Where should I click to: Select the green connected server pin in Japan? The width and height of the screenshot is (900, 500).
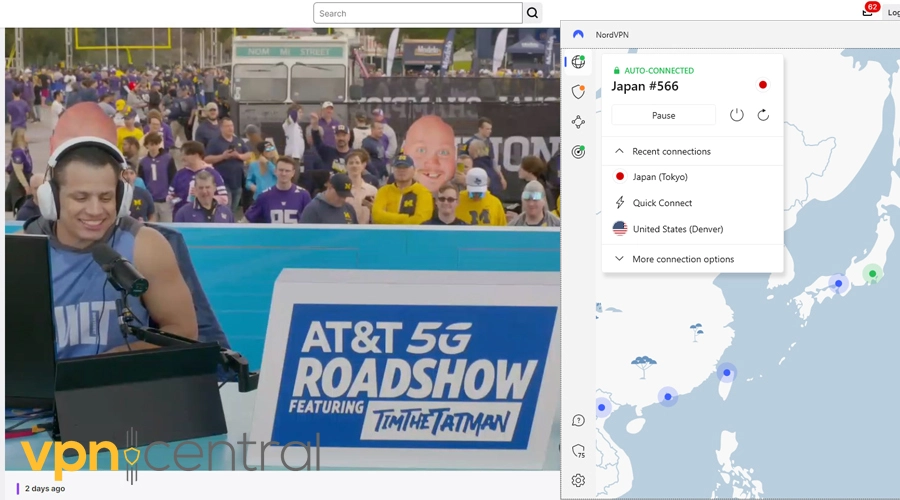tap(872, 274)
